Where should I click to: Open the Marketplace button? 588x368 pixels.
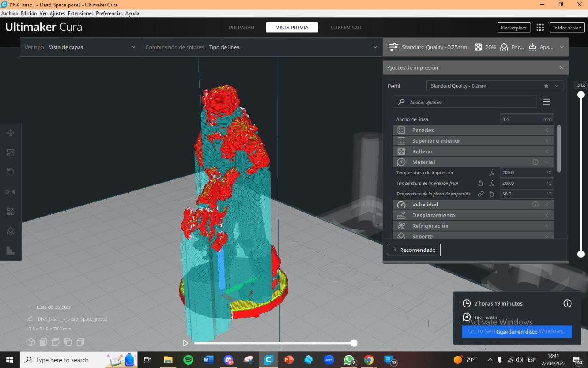[x=514, y=28]
